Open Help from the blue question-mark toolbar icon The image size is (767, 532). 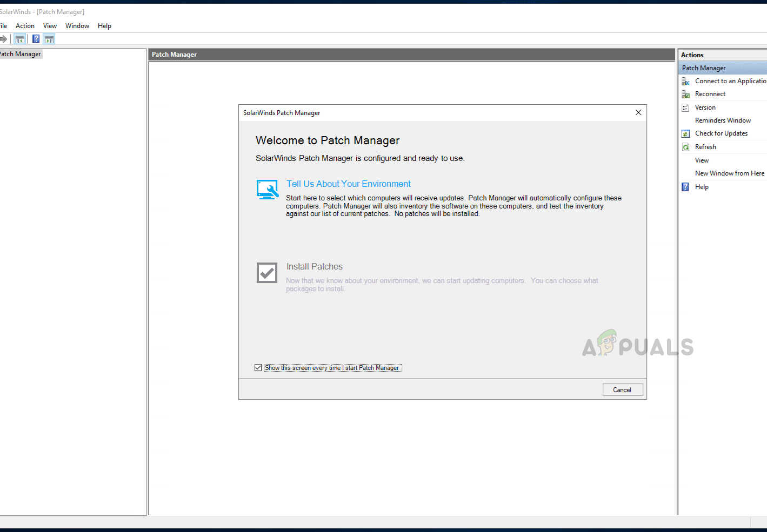point(36,39)
